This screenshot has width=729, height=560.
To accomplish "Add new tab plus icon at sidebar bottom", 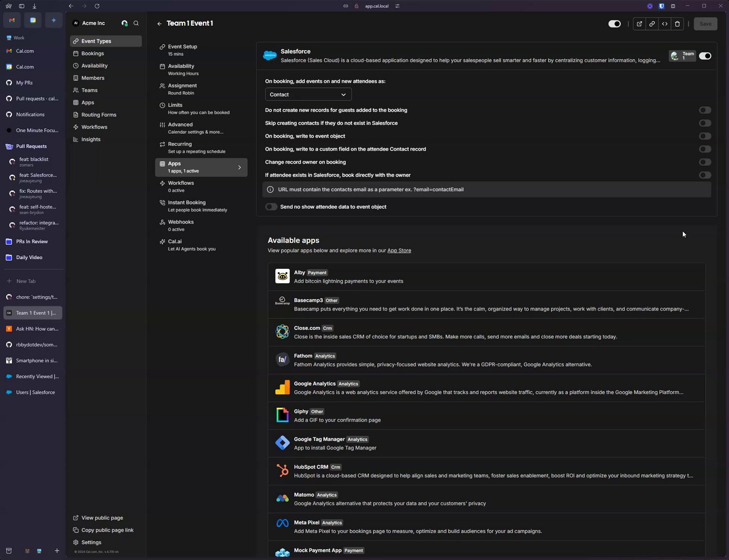I will [57, 551].
